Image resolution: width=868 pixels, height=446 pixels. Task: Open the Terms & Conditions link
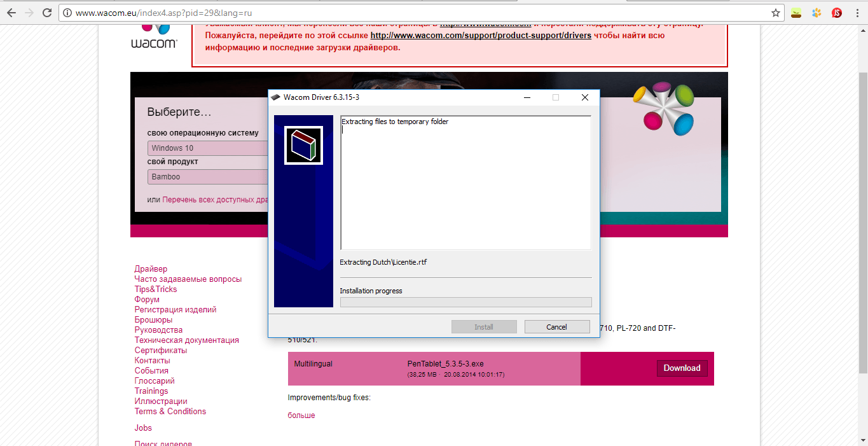tap(170, 412)
